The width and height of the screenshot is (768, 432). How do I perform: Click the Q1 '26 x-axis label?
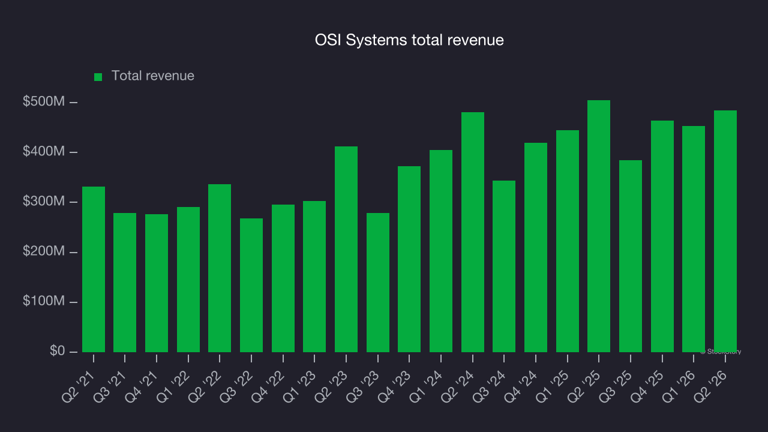pyautogui.click(x=678, y=387)
